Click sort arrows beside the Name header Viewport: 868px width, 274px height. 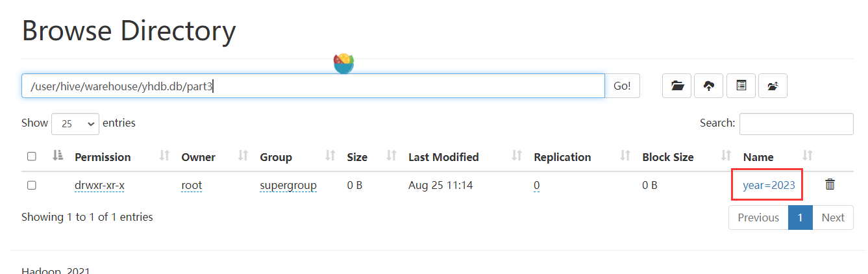808,156
